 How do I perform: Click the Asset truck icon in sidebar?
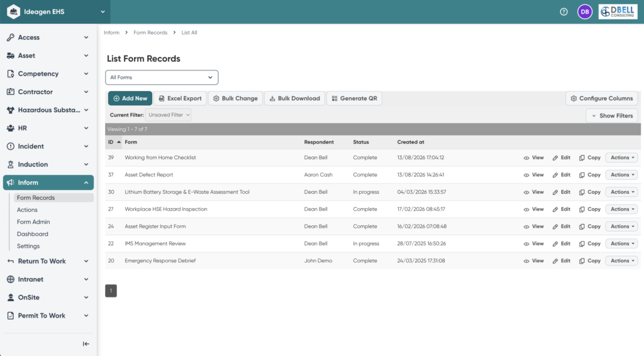click(10, 55)
